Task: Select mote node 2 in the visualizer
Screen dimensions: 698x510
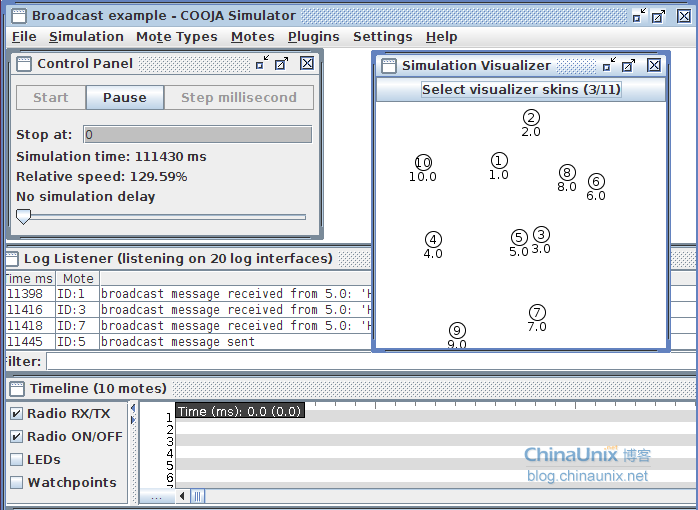Action: (x=531, y=118)
